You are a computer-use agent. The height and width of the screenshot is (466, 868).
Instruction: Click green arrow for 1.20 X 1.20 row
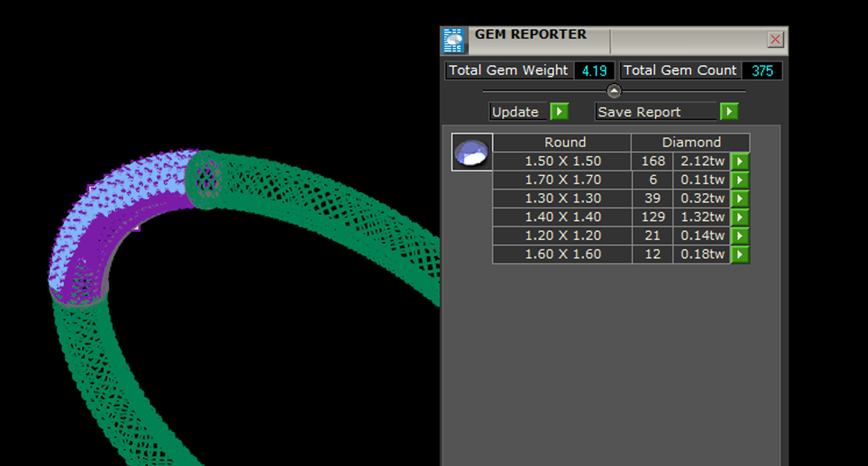pos(740,235)
